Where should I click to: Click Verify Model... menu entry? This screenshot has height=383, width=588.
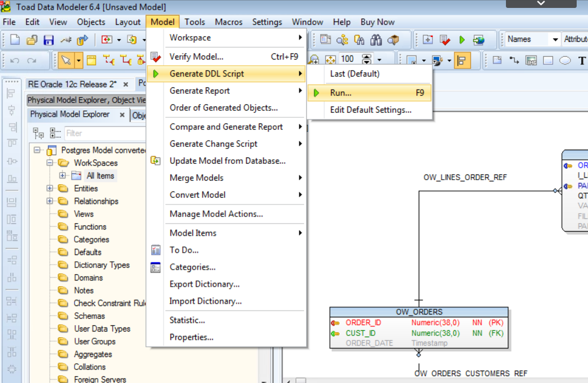click(226, 57)
